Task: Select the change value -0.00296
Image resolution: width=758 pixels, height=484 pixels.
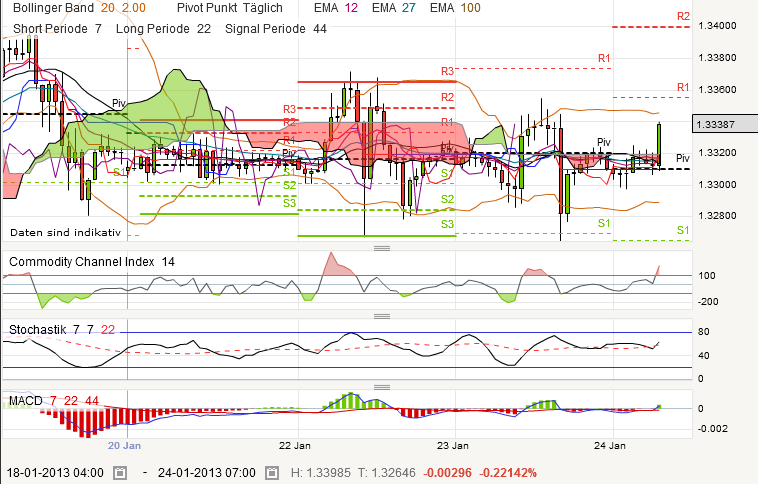Action: [447, 472]
